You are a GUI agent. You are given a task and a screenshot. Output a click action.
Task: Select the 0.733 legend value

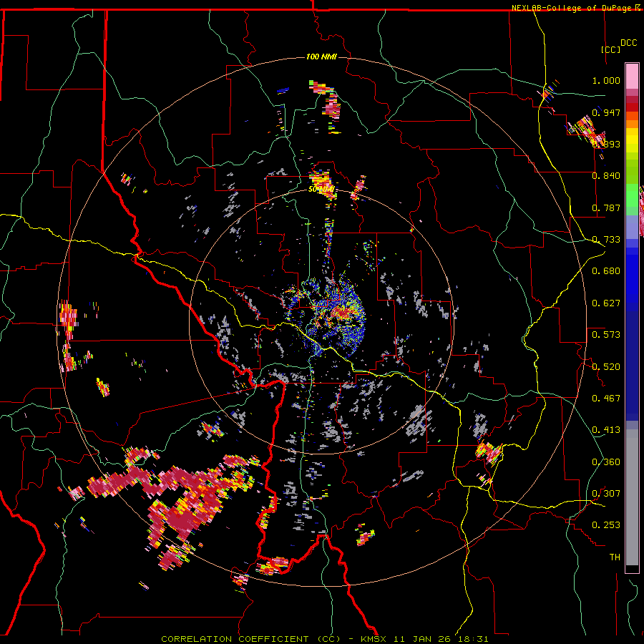pyautogui.click(x=606, y=240)
